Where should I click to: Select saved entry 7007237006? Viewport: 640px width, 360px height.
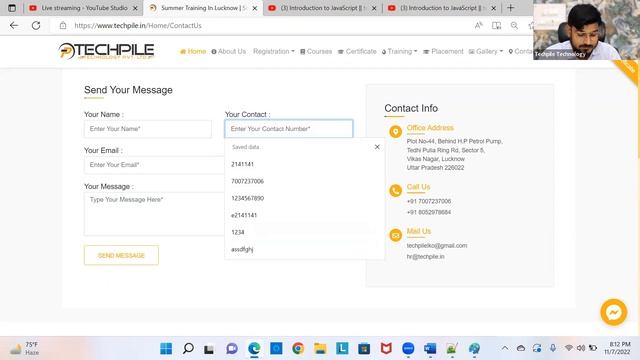[304, 181]
